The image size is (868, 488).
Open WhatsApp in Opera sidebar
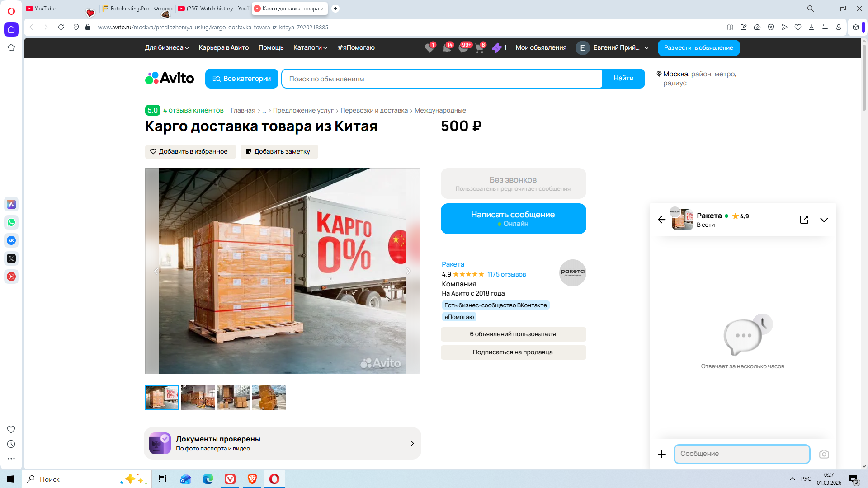[11, 222]
